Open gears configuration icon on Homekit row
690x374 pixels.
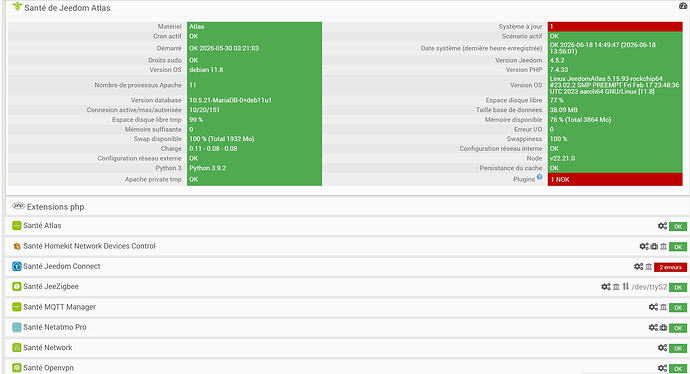click(x=644, y=246)
